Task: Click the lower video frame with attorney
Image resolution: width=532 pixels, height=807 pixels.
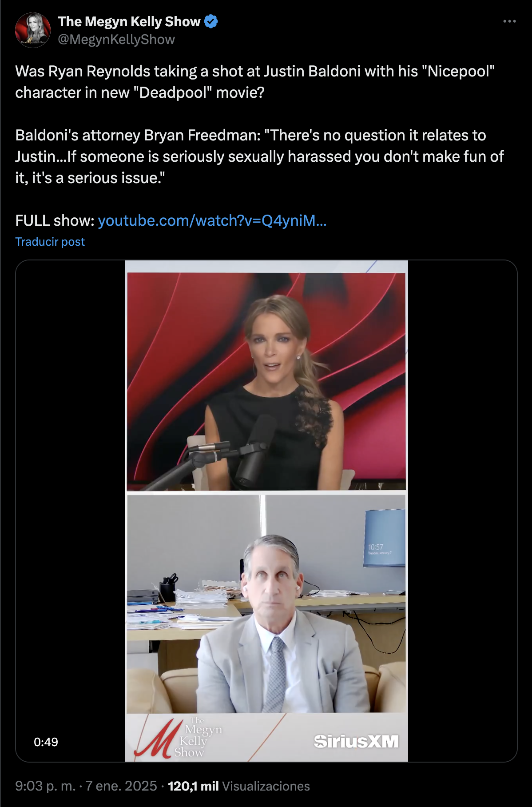Action: click(x=266, y=604)
